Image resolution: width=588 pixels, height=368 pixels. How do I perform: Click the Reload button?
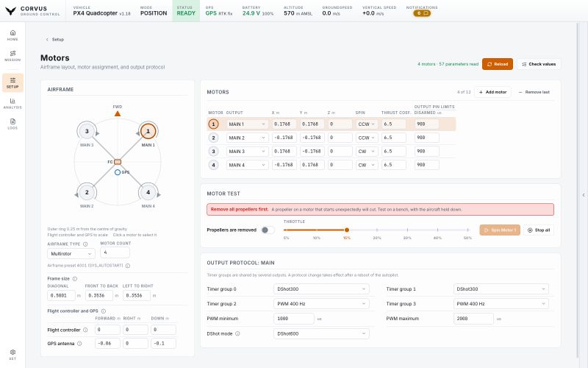pyautogui.click(x=498, y=64)
